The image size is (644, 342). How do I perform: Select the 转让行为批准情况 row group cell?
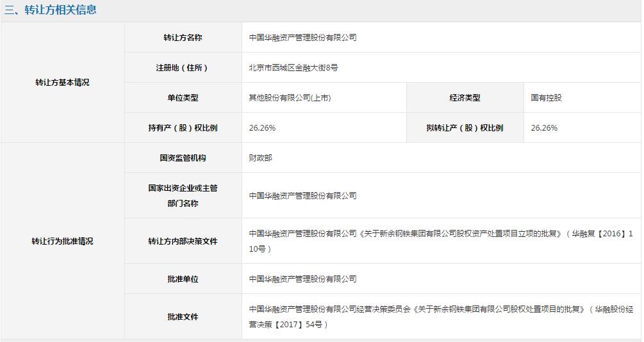[62, 241]
